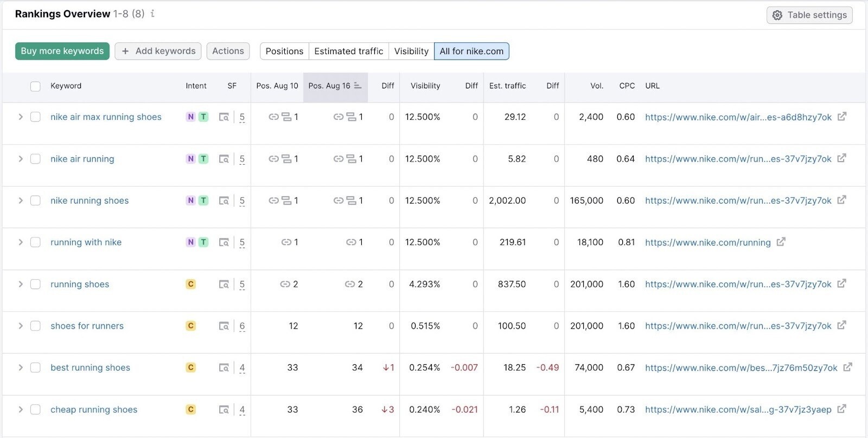The width and height of the screenshot is (868, 438).
Task: Expand the nike air max running shoes row
Action: pyautogui.click(x=20, y=117)
